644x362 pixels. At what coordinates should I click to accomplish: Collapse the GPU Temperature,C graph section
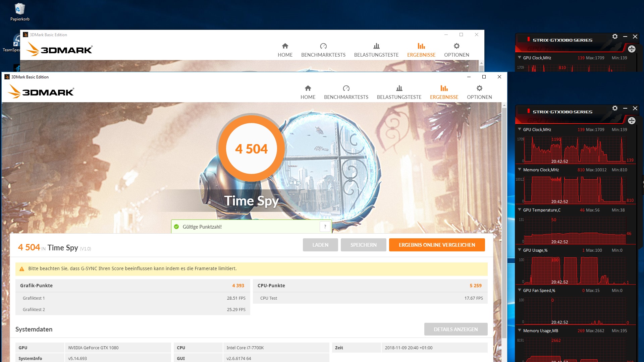click(x=520, y=210)
